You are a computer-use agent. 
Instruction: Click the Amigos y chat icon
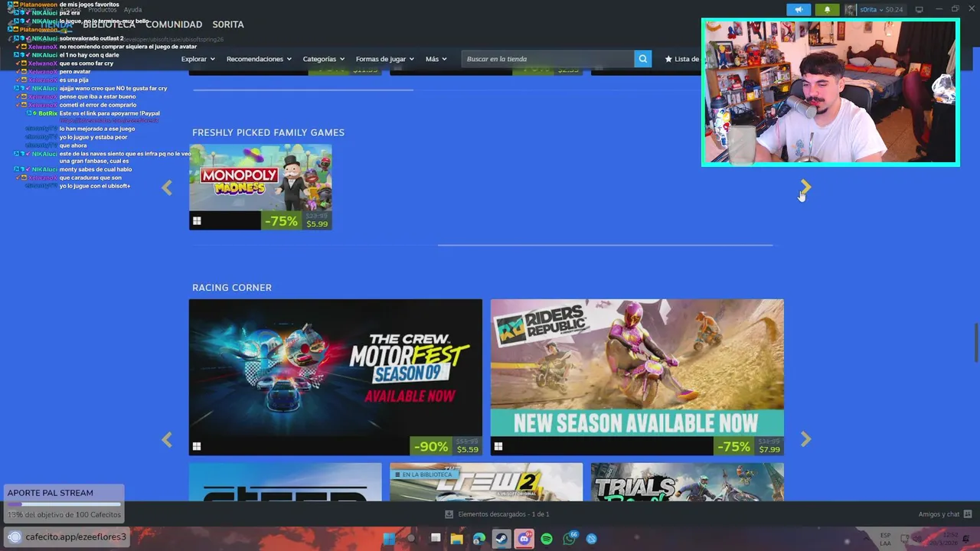pos(968,514)
